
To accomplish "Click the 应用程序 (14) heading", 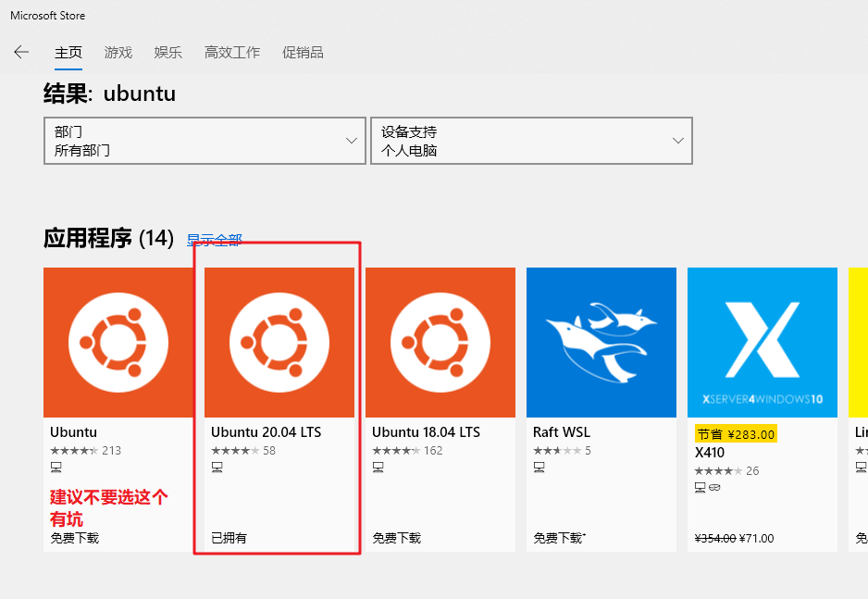I will tap(108, 239).
